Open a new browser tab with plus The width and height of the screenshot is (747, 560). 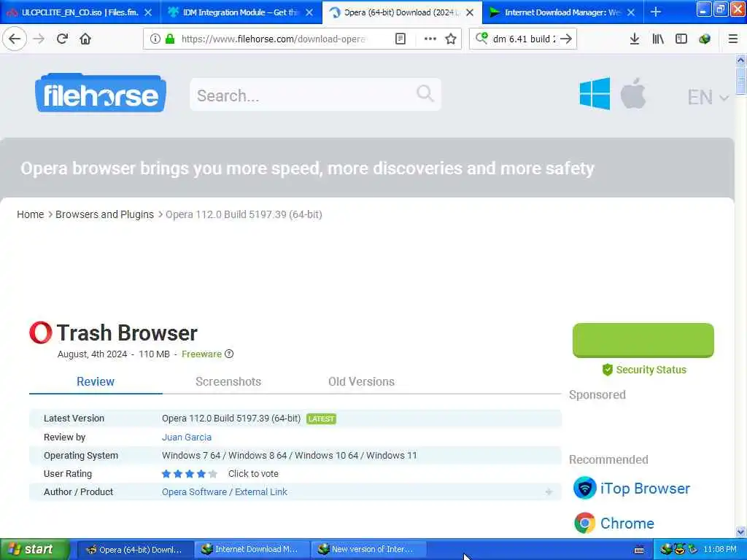[x=656, y=12]
